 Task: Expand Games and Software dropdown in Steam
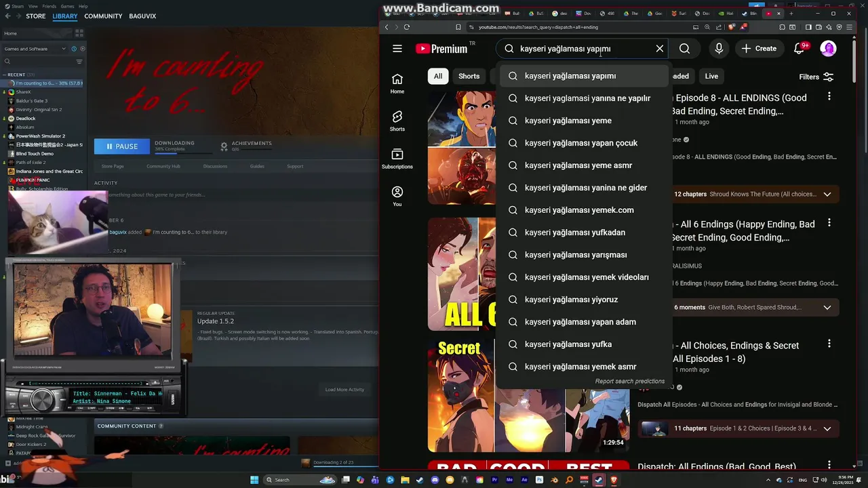pyautogui.click(x=35, y=49)
